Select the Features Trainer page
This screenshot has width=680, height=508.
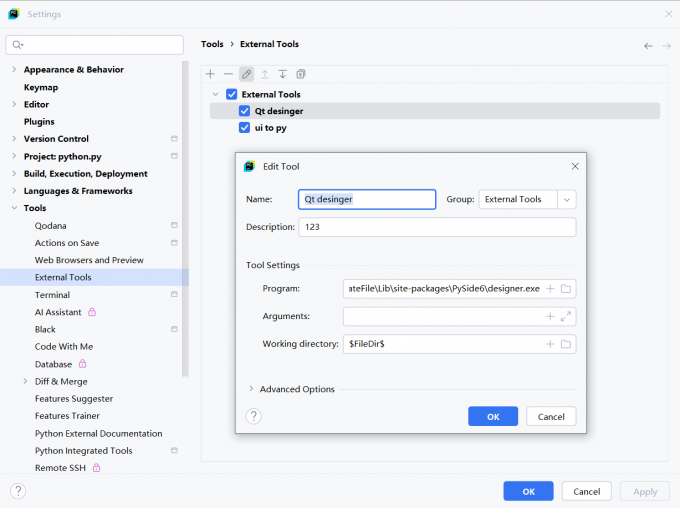click(67, 416)
